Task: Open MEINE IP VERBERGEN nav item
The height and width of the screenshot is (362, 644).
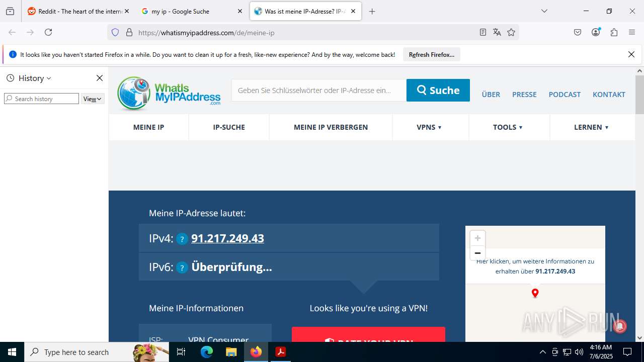Action: (x=331, y=127)
